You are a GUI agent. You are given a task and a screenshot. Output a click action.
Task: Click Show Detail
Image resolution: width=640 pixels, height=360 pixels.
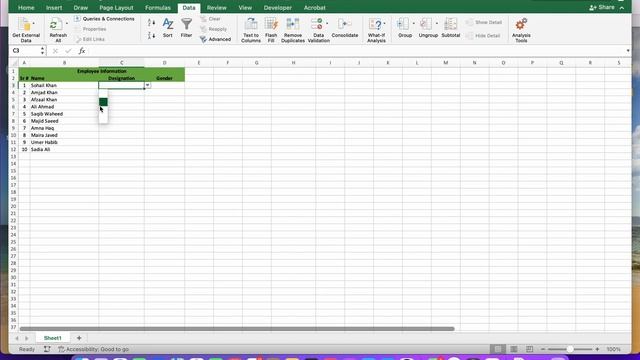[484, 22]
